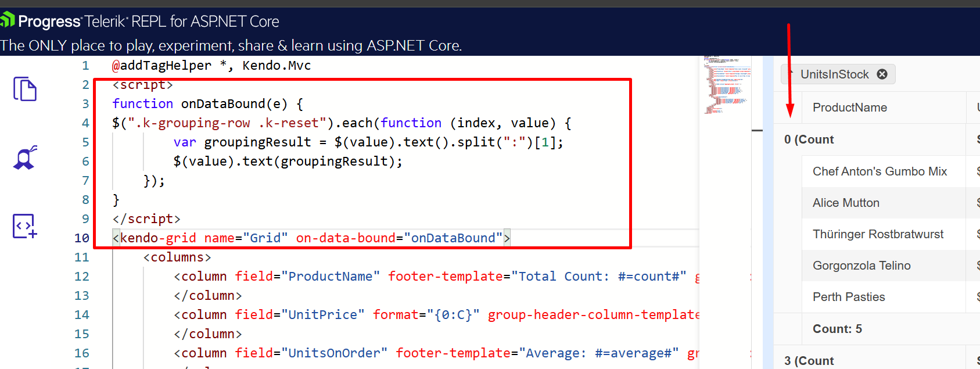This screenshot has width=980, height=369.
Task: Click the '$(value).text(groupingResult);' line
Action: tap(288, 161)
